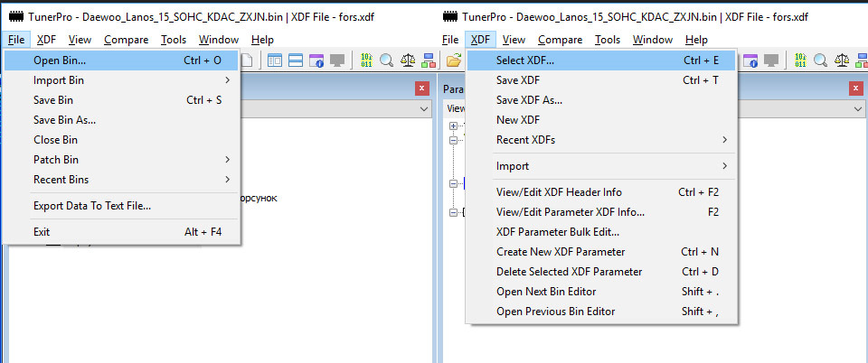
Task: Click binary data icon in left window toolbar
Action: click(366, 60)
